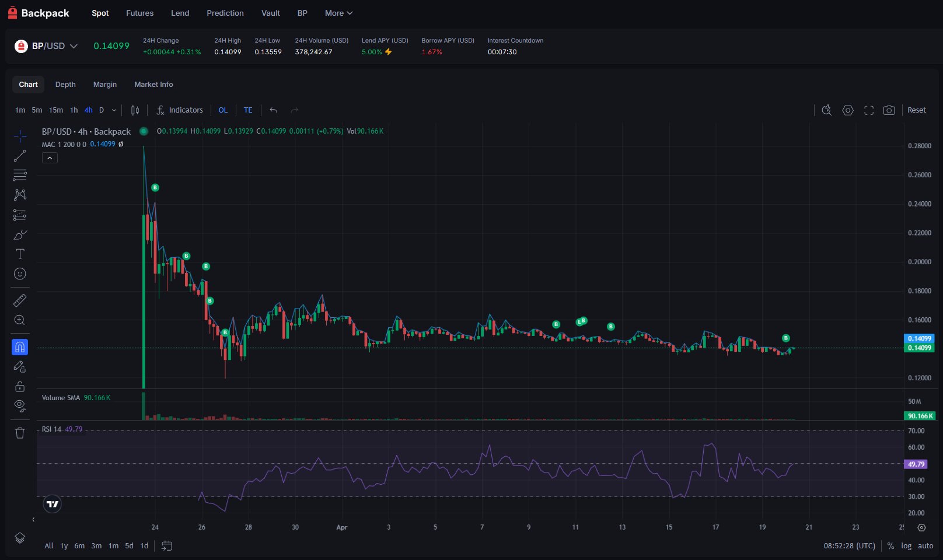This screenshot has height=560, width=943.
Task: Select the Text annotation tool
Action: (x=20, y=254)
